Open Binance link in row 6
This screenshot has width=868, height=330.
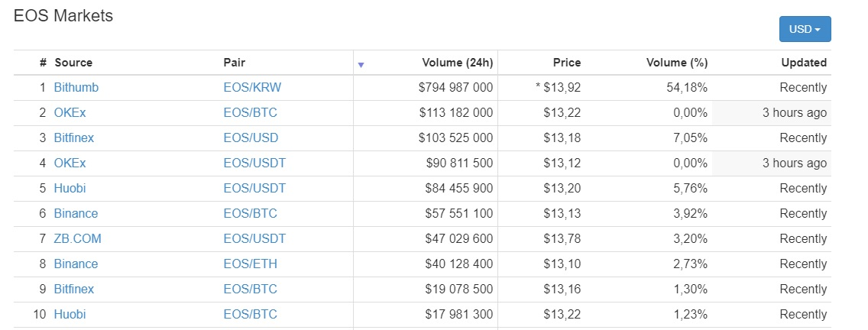coord(76,214)
